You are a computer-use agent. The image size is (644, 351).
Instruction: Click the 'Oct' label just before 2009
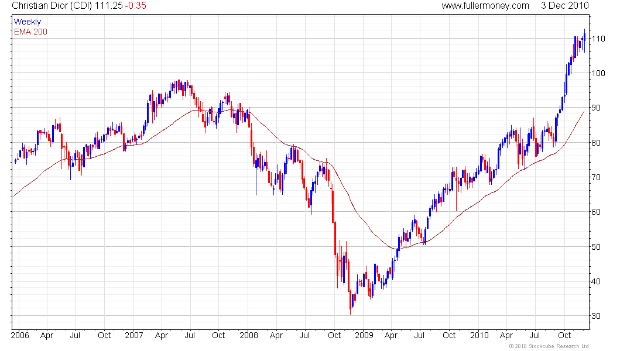pyautogui.click(x=334, y=335)
